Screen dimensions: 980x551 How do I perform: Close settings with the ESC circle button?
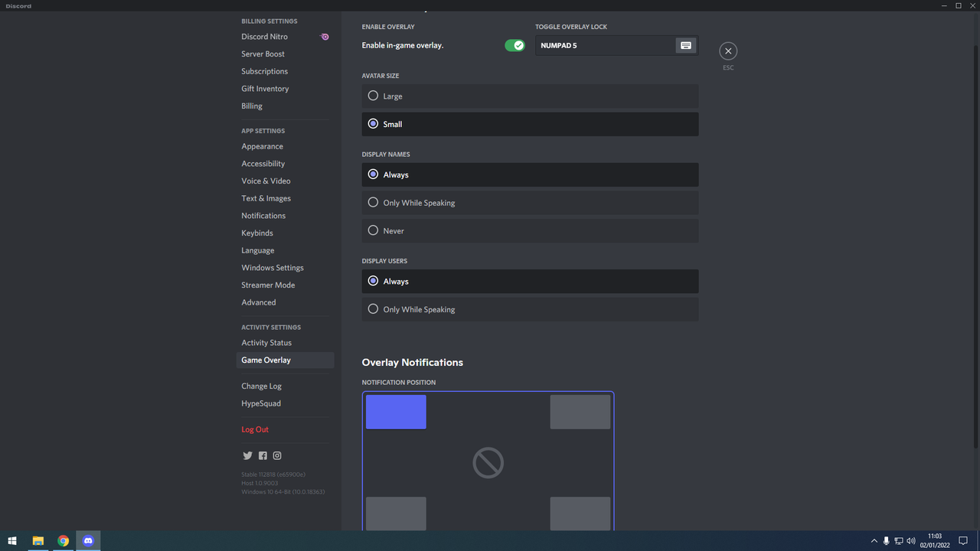pyautogui.click(x=728, y=51)
